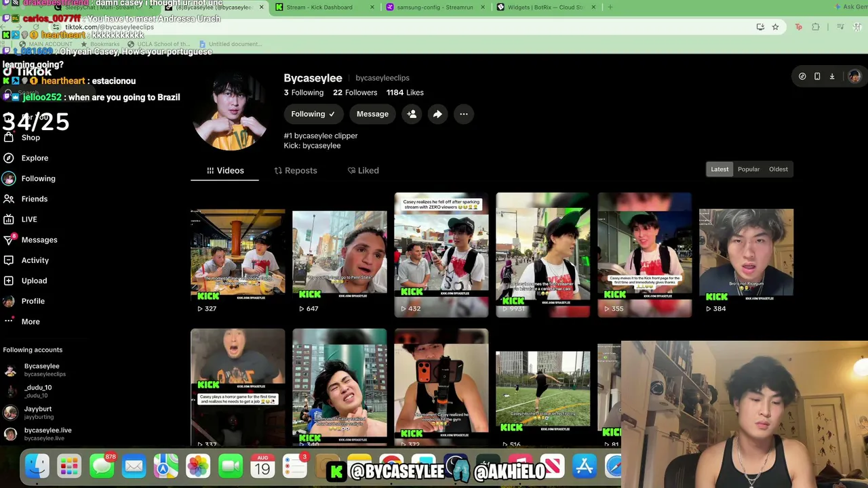Open the Friends icon in sidebar
The height and width of the screenshot is (488, 868).
[x=9, y=199]
